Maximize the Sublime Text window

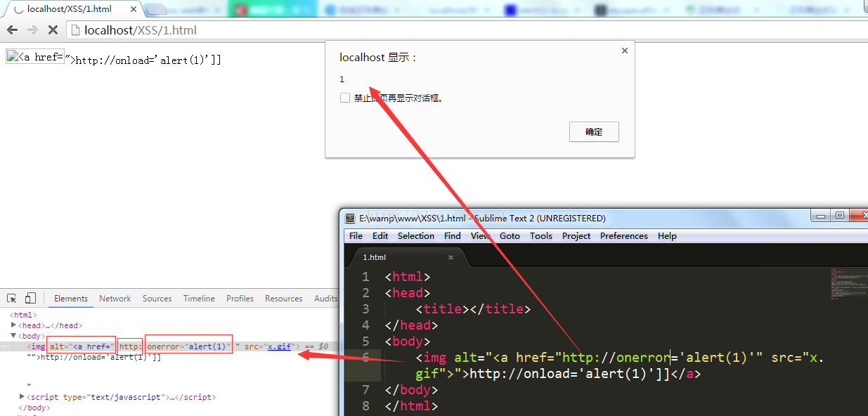pos(840,216)
